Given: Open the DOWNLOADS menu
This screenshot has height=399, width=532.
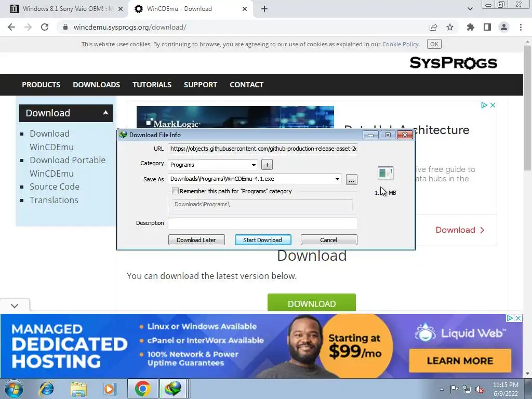Looking at the screenshot, I should coord(96,85).
